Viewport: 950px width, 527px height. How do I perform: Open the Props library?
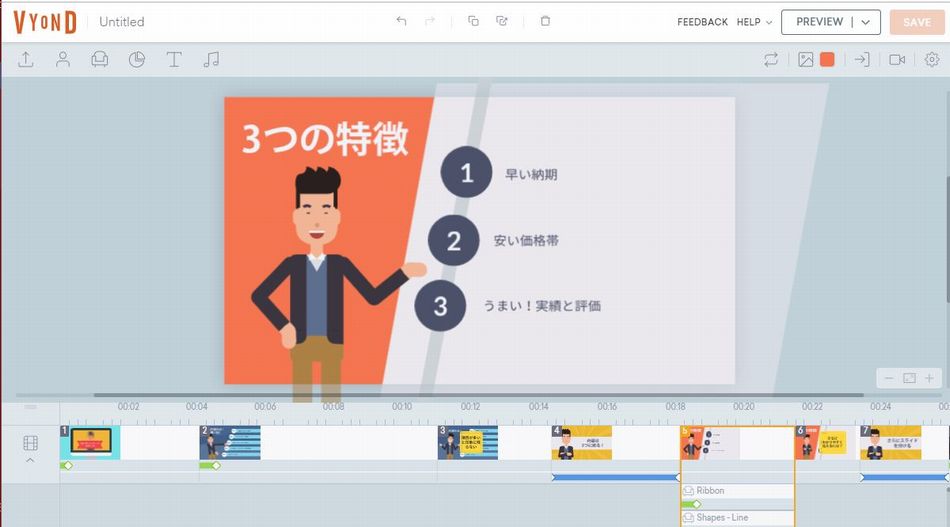click(x=99, y=59)
